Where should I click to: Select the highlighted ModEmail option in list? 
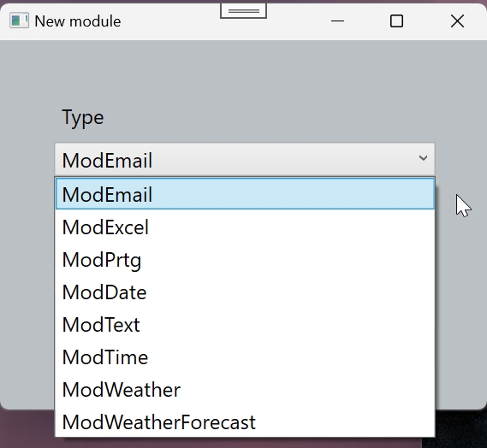click(x=245, y=194)
